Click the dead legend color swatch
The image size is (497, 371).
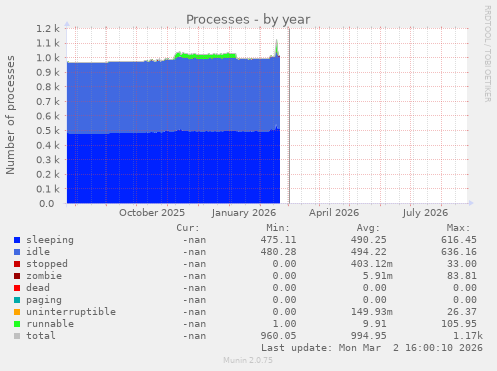(x=17, y=288)
